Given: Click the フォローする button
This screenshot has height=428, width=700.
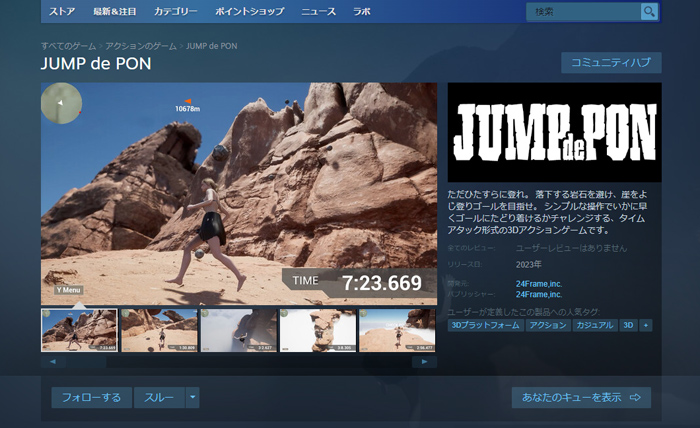Looking at the screenshot, I should 92,397.
